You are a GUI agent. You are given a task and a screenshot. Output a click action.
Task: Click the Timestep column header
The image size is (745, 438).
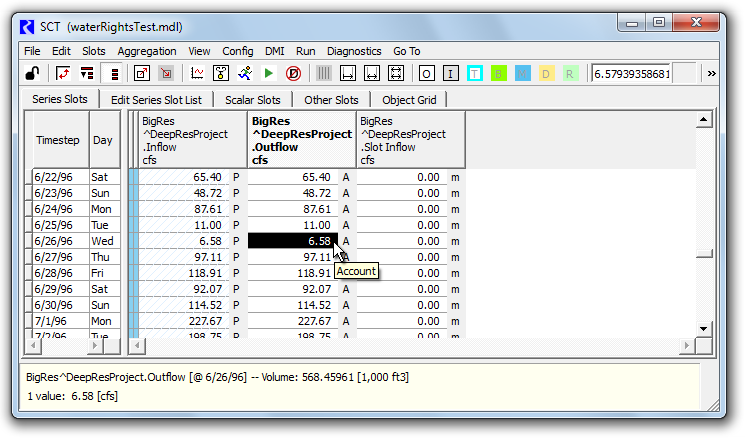[x=57, y=140]
